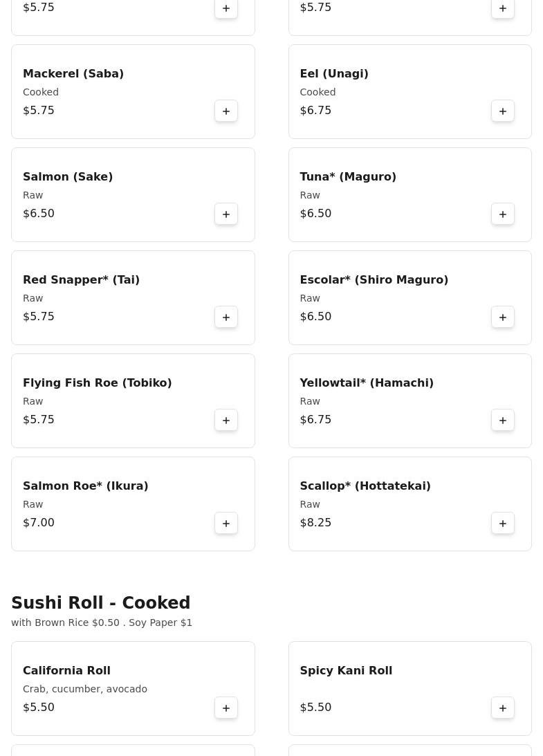Click the Eel (Unagi) $6.75 price

click(315, 111)
